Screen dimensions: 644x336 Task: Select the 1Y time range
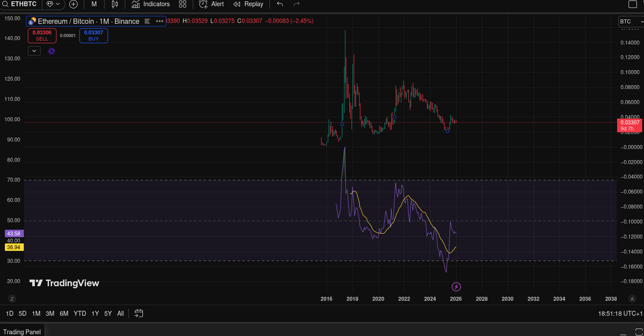(95, 313)
